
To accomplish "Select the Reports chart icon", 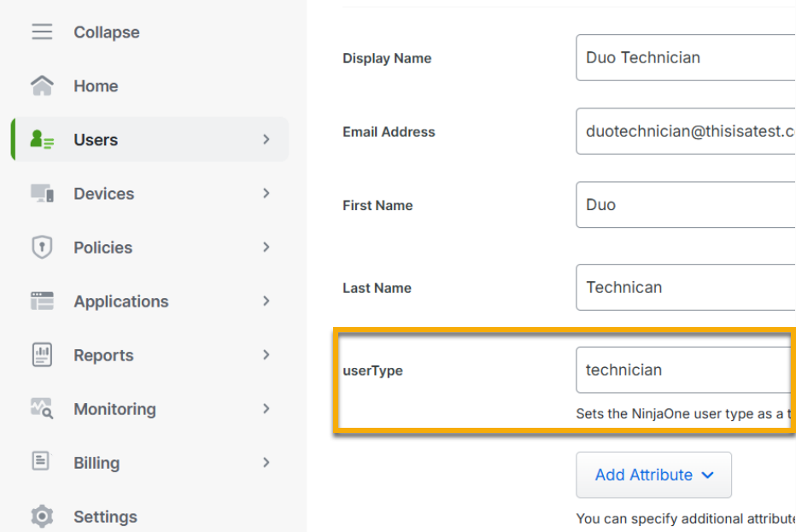I will tap(41, 355).
